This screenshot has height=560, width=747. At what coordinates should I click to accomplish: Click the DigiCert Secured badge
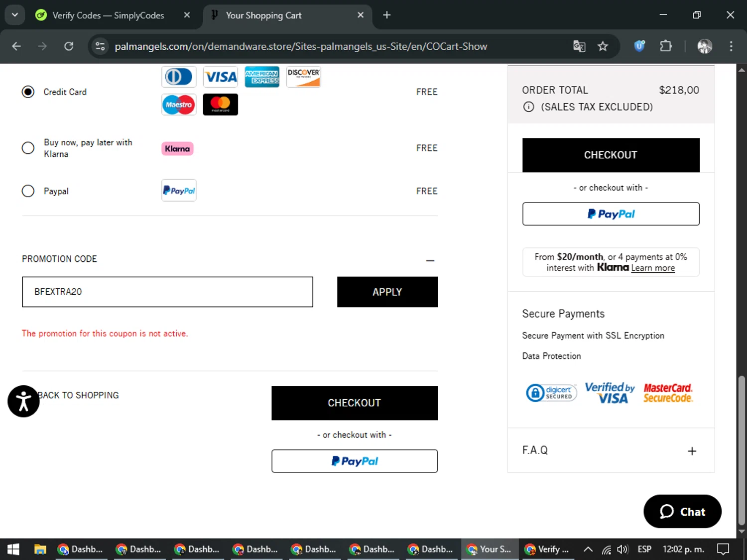551,393
